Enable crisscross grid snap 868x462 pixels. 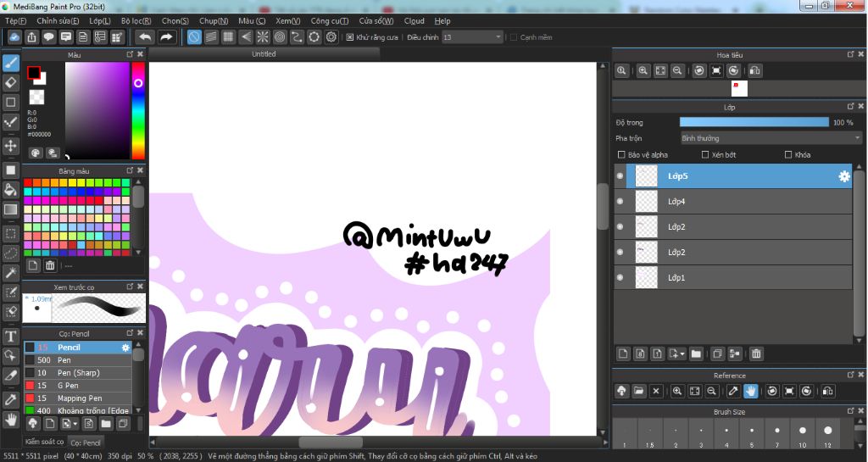click(228, 37)
